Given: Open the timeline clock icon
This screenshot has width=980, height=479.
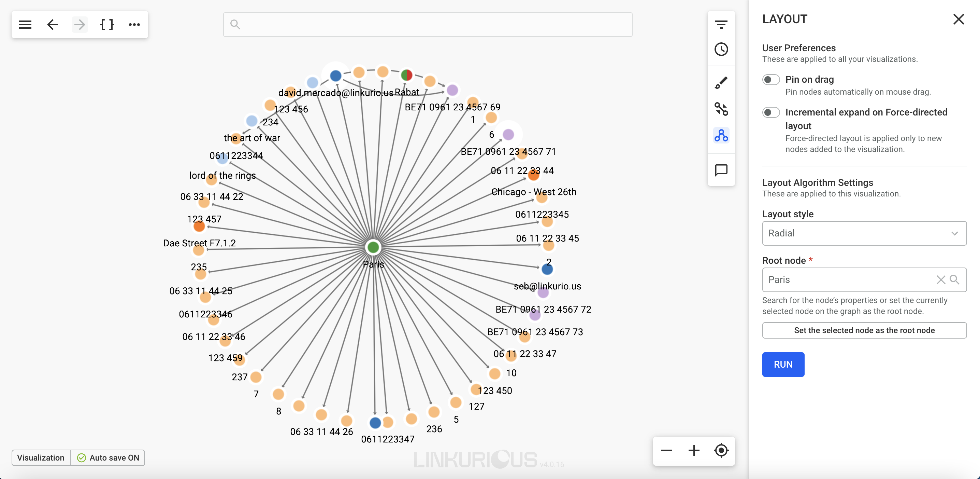Looking at the screenshot, I should pyautogui.click(x=721, y=49).
